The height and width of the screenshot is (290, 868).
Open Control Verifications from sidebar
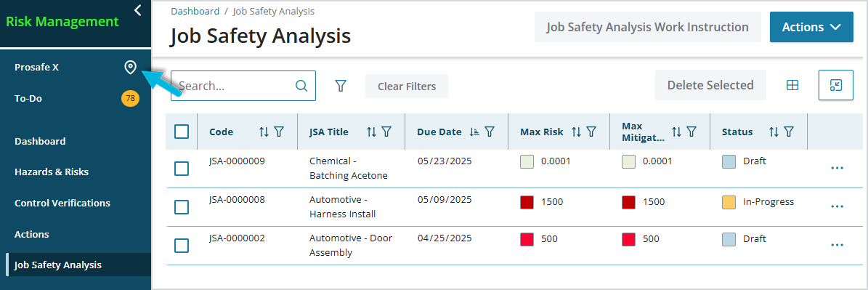click(62, 203)
